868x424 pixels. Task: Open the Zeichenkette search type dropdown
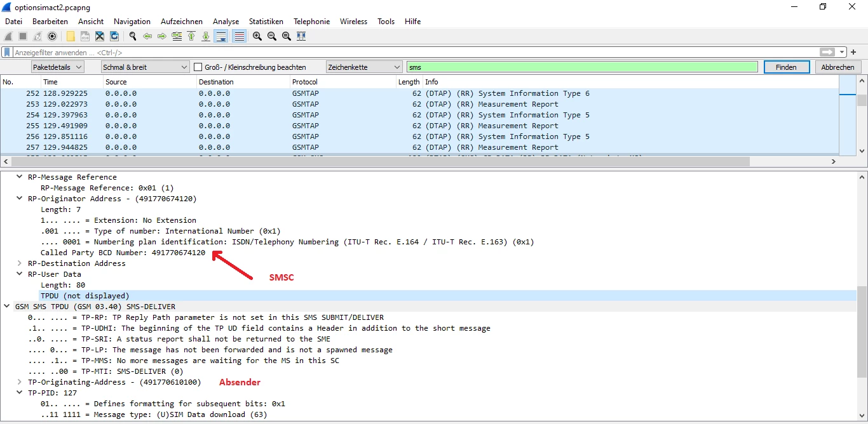(364, 67)
